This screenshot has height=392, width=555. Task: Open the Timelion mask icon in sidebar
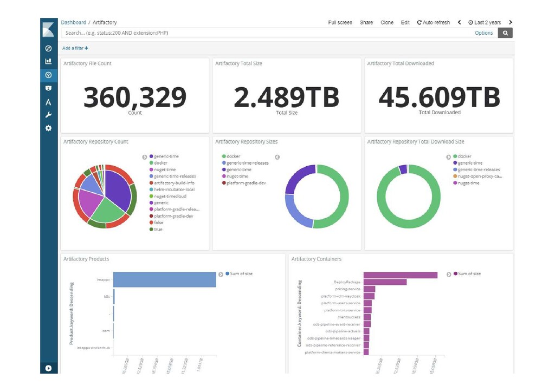pos(48,88)
